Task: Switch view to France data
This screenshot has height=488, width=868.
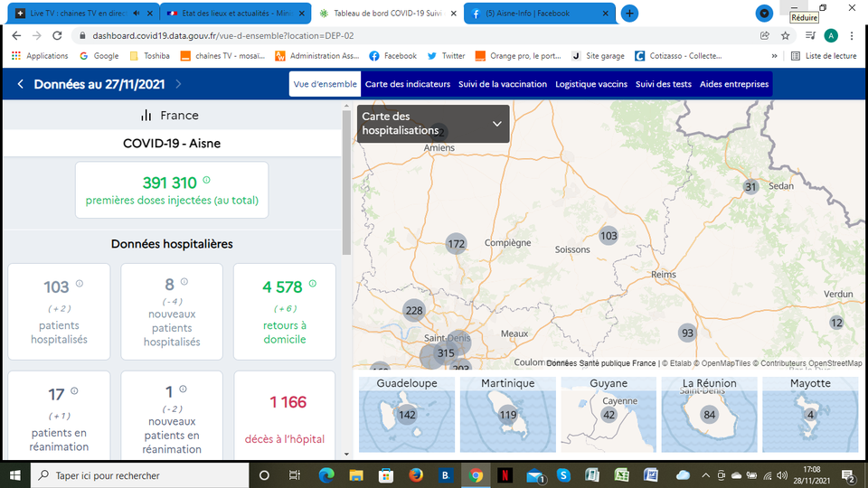Action: coord(170,115)
